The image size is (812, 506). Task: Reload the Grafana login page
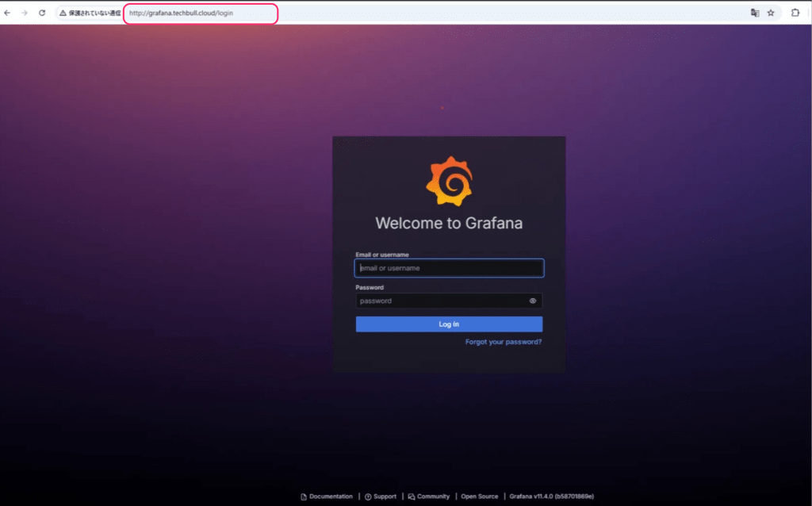[x=42, y=13]
